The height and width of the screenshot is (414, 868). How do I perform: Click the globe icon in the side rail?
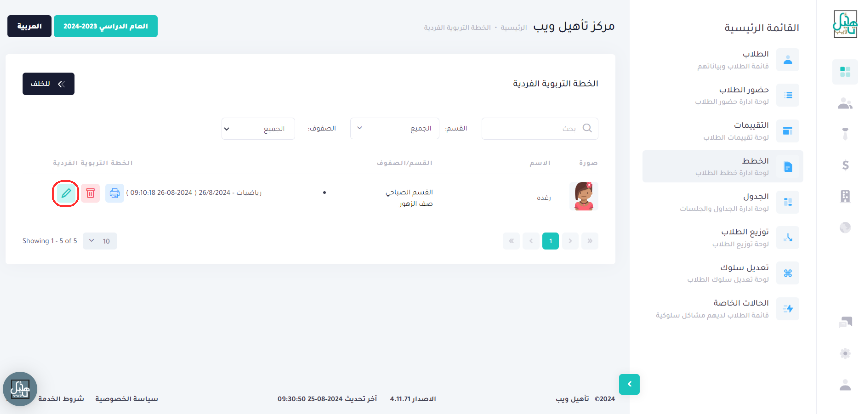click(845, 227)
